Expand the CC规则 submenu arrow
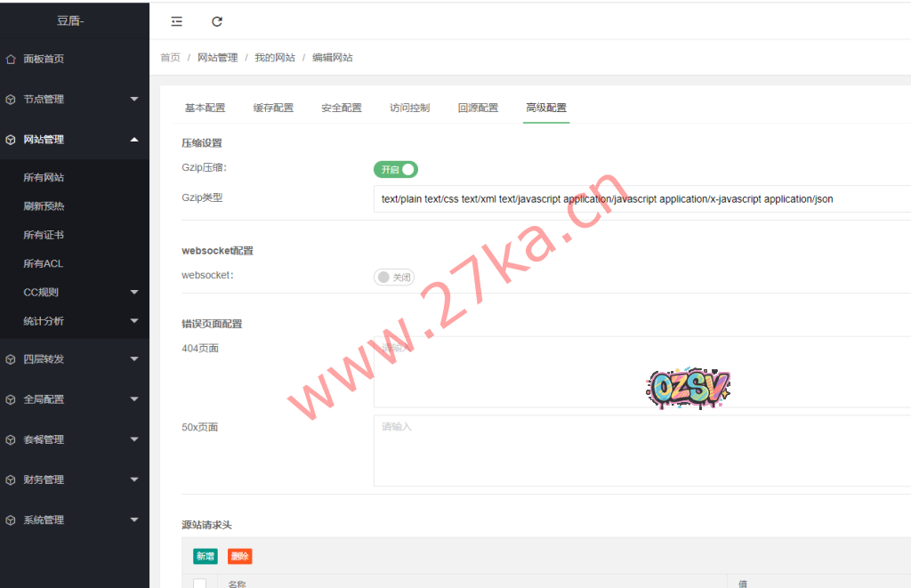The width and height of the screenshot is (911, 588). point(134,292)
